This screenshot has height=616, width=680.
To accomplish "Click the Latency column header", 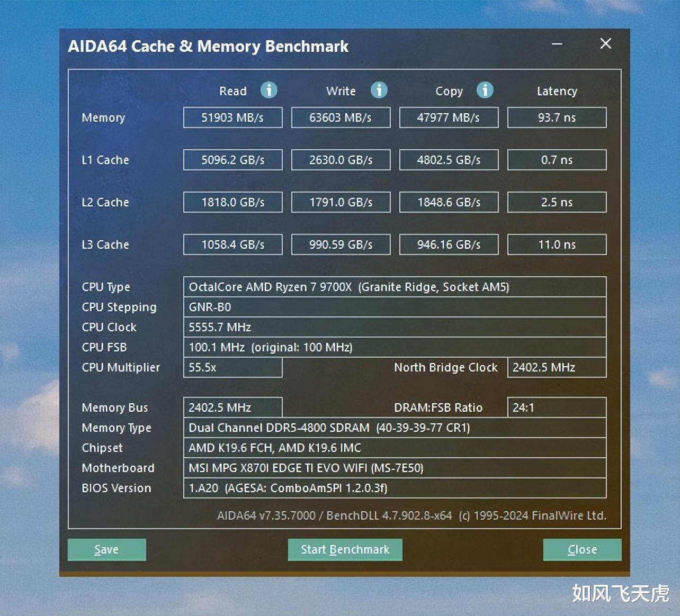I will [x=557, y=92].
